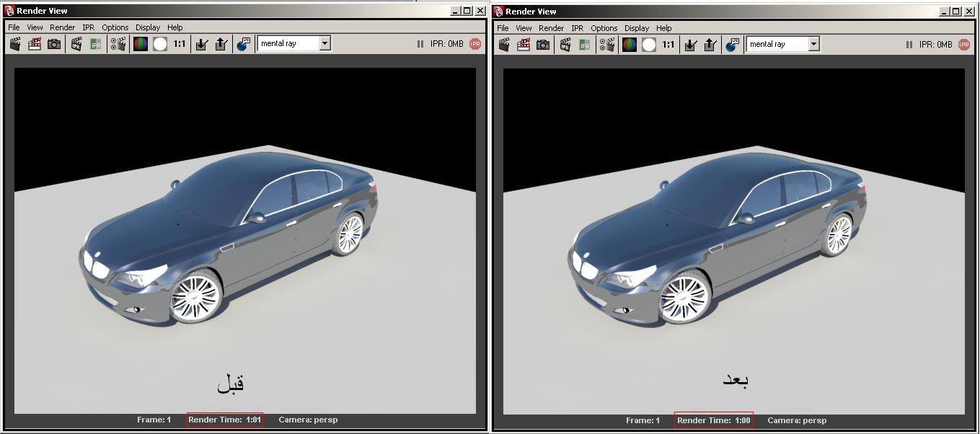Click the rendered car in the قبل window

pyautogui.click(x=229, y=239)
